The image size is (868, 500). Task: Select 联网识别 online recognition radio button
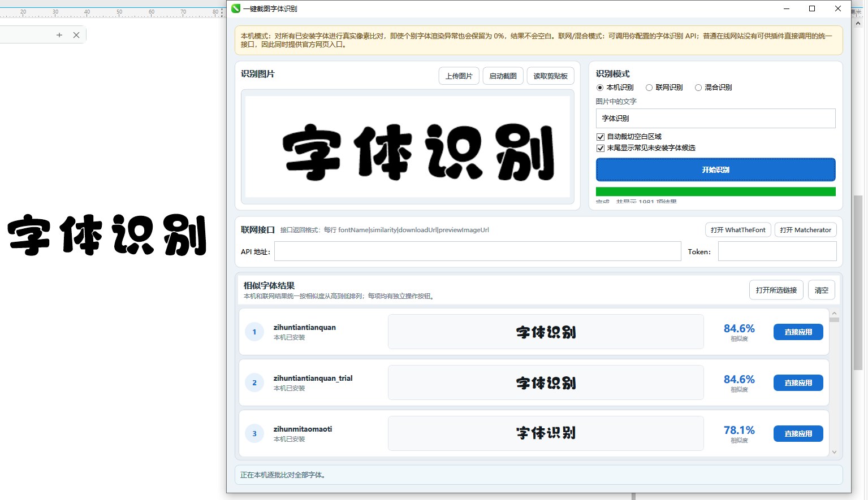(x=649, y=88)
